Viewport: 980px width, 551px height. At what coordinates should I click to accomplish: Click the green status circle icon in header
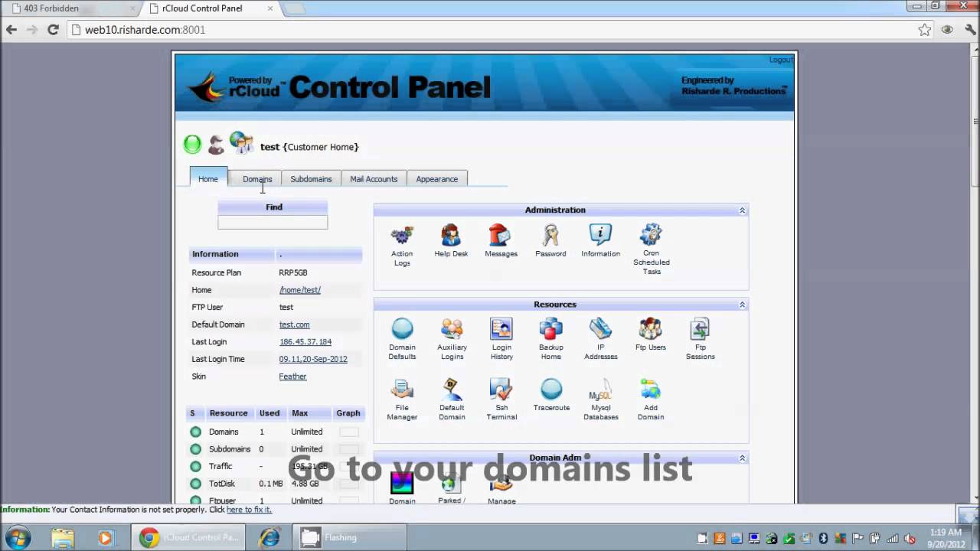click(192, 144)
